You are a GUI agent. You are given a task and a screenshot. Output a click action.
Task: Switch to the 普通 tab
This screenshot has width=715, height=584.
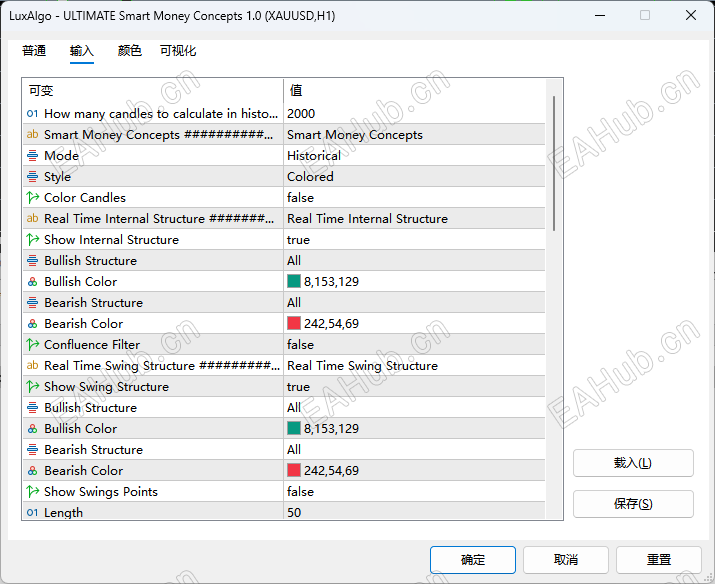pos(34,51)
